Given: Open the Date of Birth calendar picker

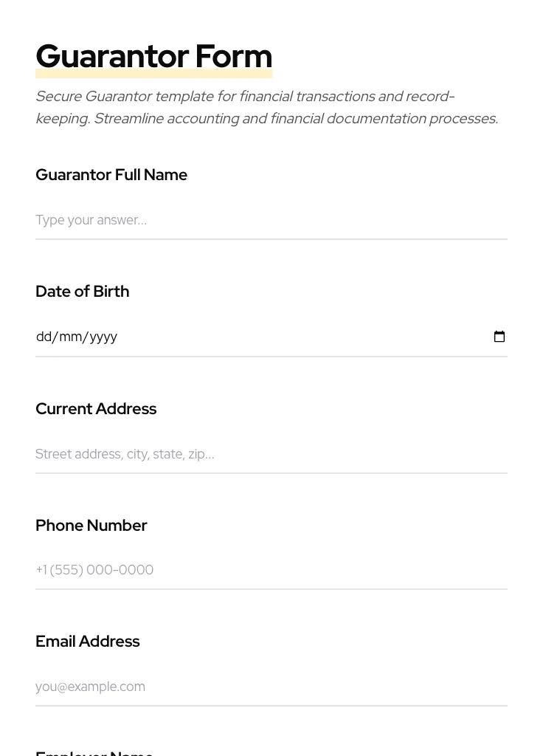Looking at the screenshot, I should pyautogui.click(x=499, y=337).
